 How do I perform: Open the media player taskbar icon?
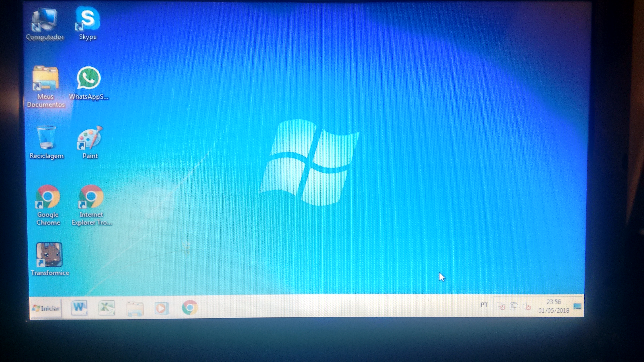162,308
